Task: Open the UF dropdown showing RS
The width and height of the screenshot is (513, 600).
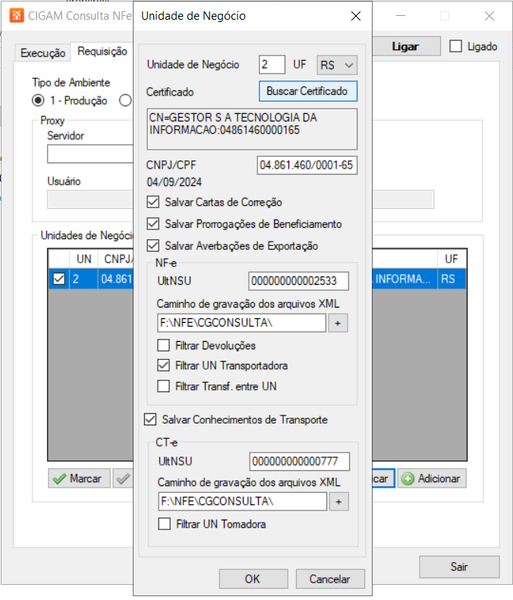Action: 337,65
